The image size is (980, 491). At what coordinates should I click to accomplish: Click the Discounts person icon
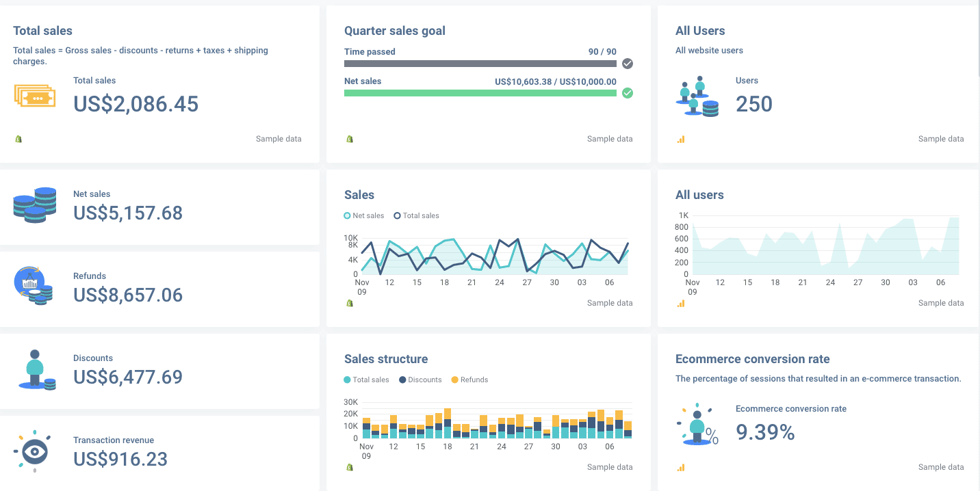point(37,370)
